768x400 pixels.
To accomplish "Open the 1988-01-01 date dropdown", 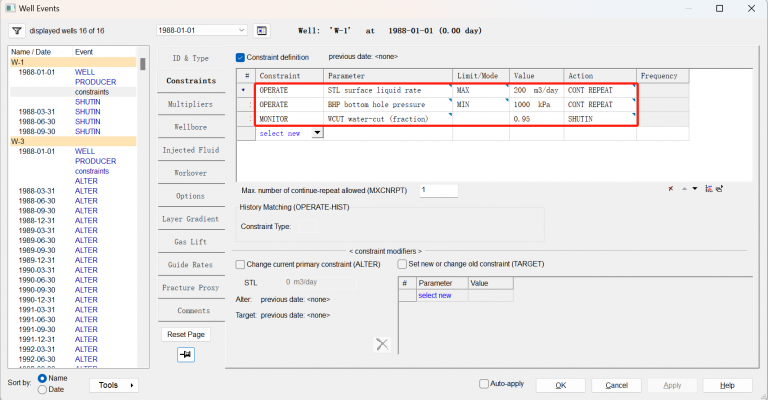I will (x=241, y=31).
